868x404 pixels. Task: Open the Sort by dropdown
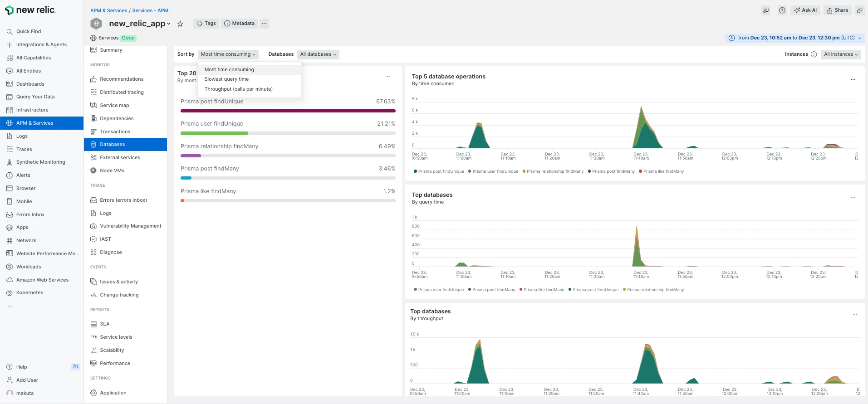point(228,54)
